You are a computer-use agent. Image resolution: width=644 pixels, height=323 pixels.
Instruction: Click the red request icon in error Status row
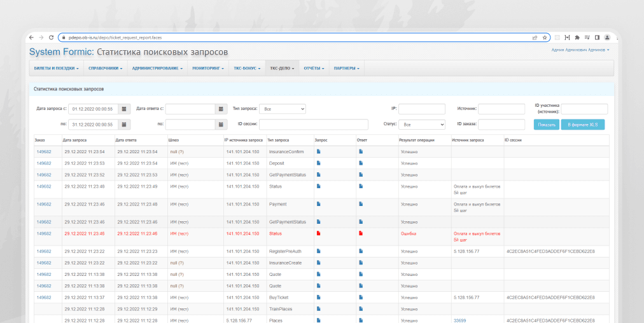tap(318, 233)
